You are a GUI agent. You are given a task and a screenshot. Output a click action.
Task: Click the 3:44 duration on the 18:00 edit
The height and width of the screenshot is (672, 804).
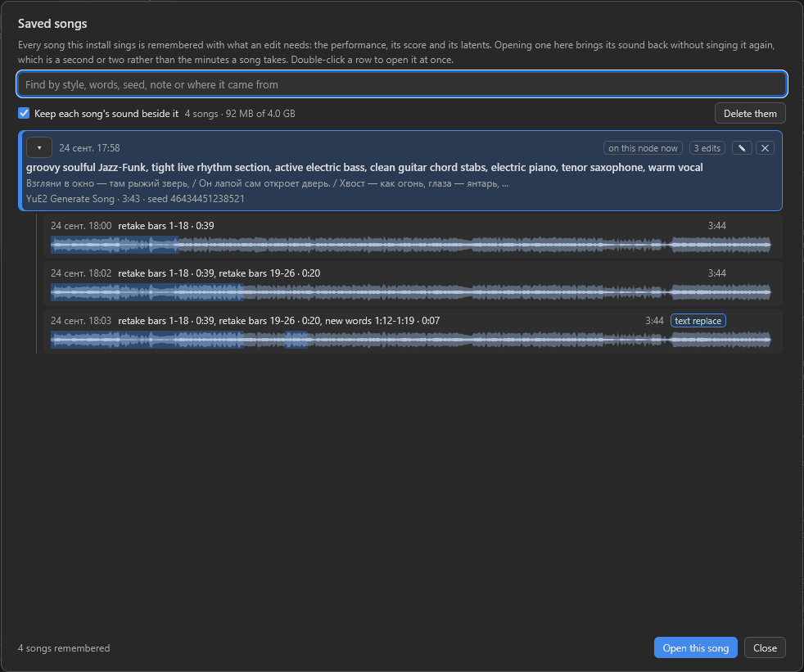point(717,226)
